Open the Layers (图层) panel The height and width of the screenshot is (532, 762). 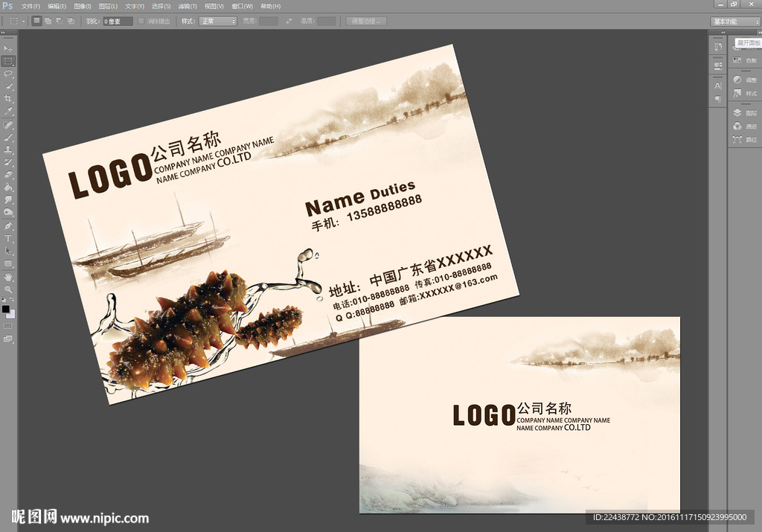click(x=745, y=112)
